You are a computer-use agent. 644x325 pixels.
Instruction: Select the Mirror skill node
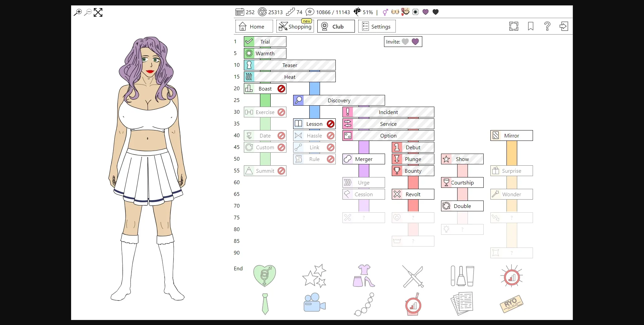click(511, 136)
